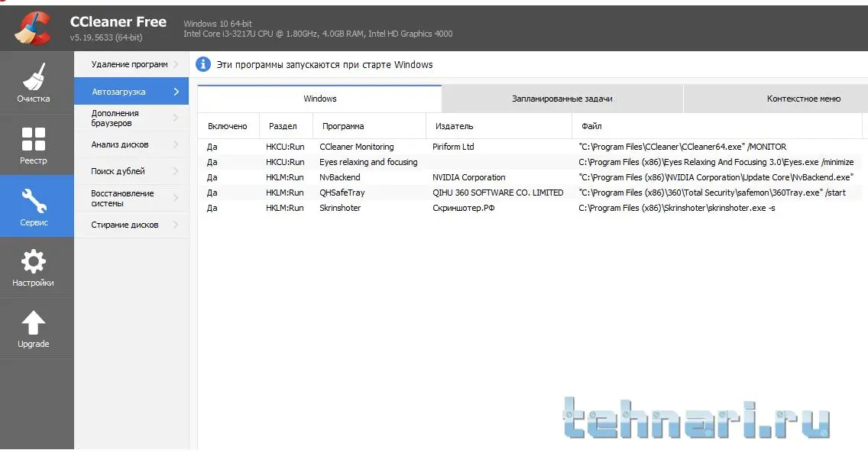
Task: Open the Реестр registry section
Action: click(33, 145)
